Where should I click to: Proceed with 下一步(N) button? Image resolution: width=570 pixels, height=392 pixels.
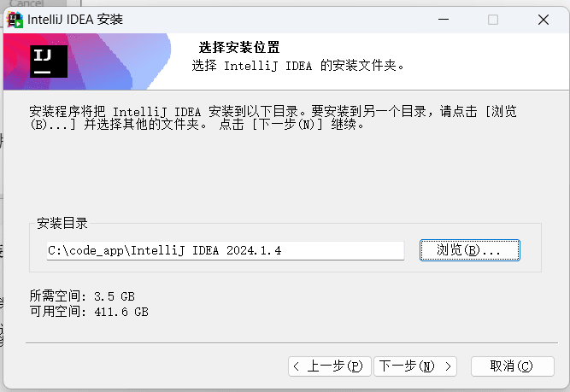click(x=416, y=366)
